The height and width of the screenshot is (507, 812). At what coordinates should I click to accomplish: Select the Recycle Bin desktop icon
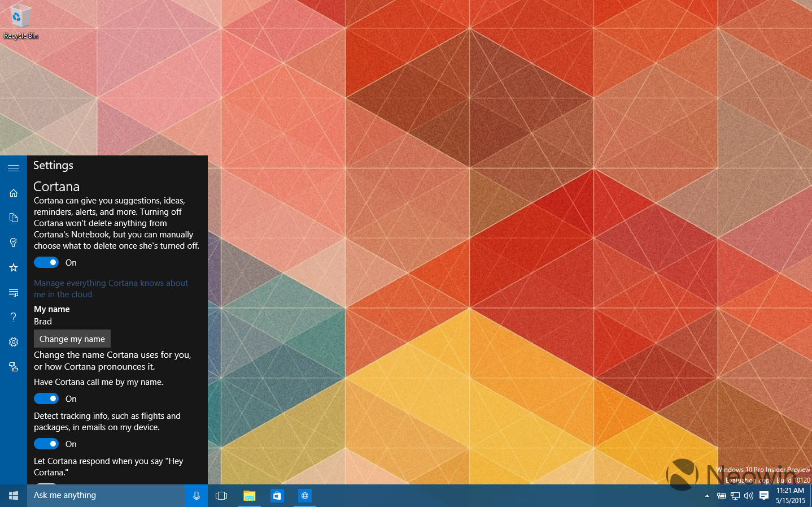click(x=21, y=21)
